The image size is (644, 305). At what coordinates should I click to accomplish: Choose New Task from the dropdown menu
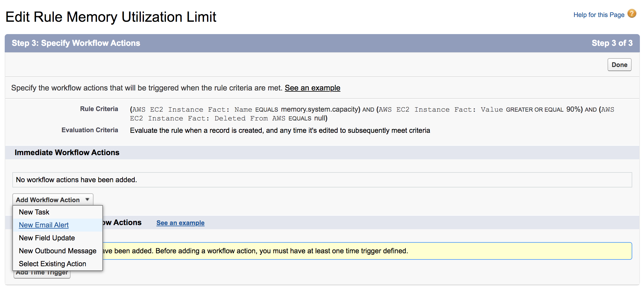coord(34,212)
